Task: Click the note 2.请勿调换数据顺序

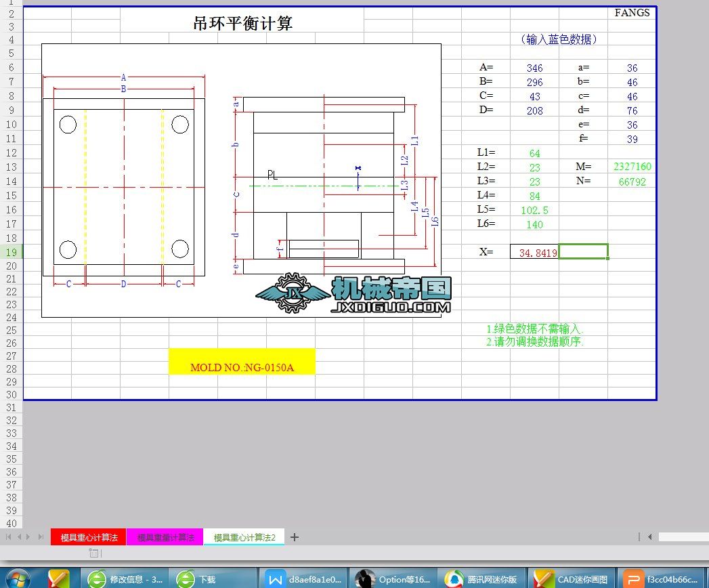Action: [x=534, y=341]
